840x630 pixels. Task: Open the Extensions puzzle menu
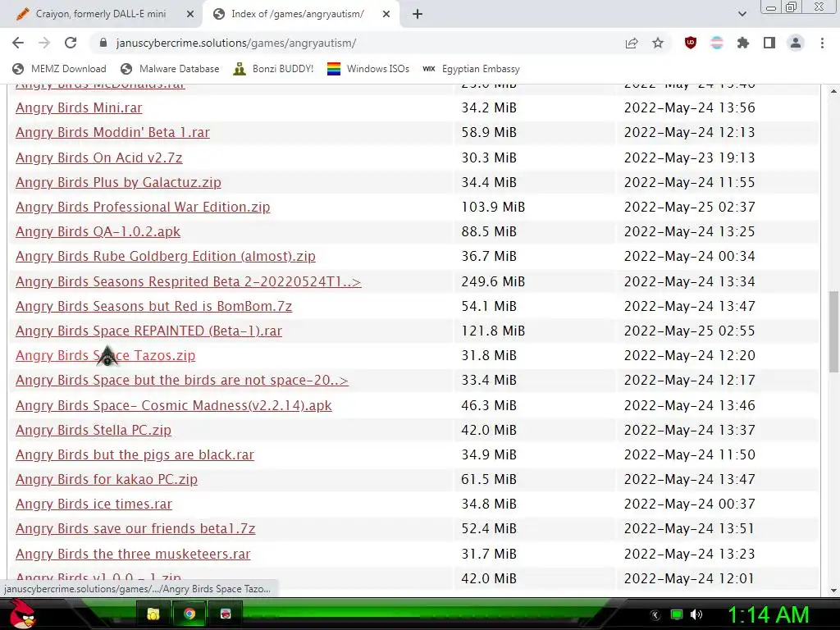point(743,43)
